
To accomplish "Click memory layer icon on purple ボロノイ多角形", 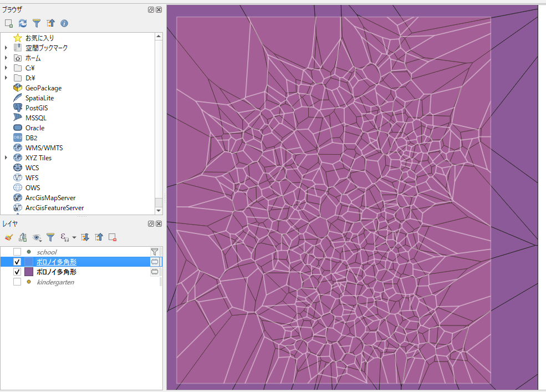I will click(x=155, y=272).
